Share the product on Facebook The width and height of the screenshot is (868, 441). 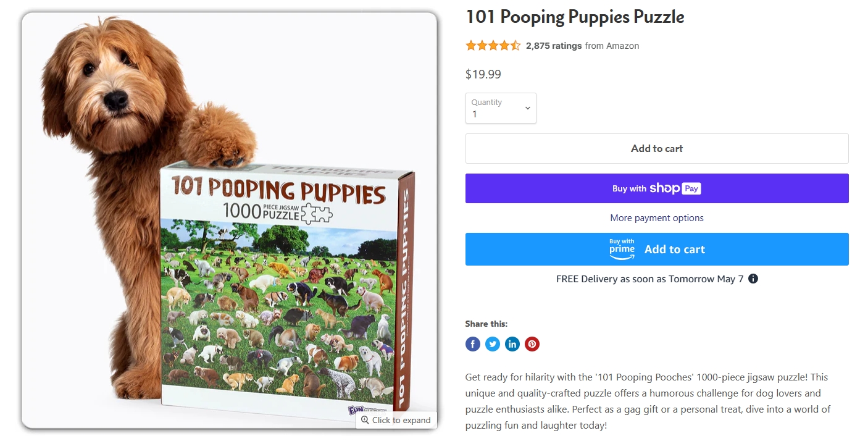pyautogui.click(x=473, y=344)
